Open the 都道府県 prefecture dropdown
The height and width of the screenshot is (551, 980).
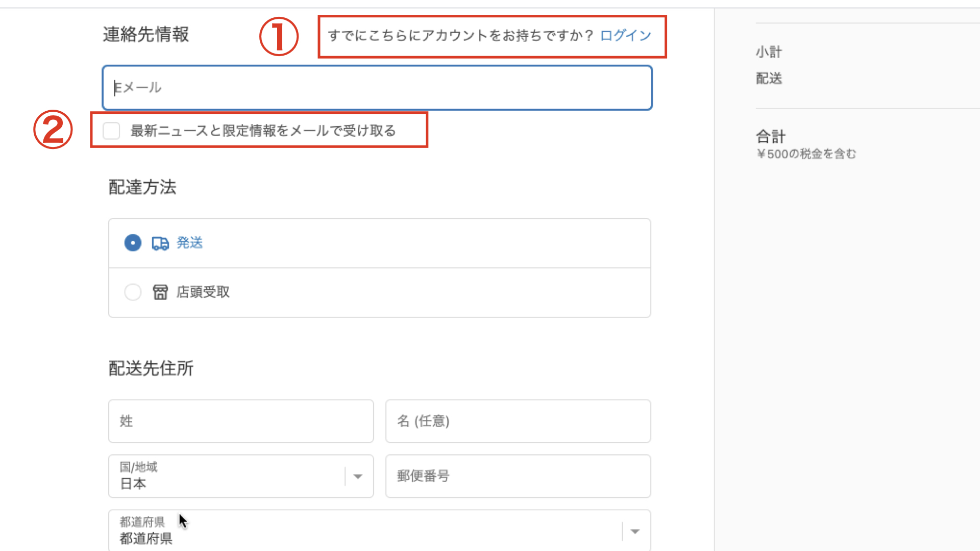coord(380,531)
